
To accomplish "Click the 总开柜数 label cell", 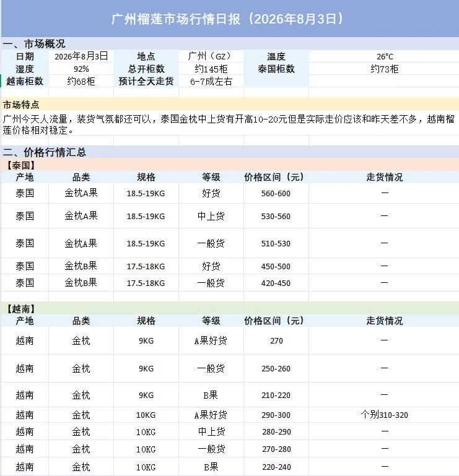I will 146,69.
